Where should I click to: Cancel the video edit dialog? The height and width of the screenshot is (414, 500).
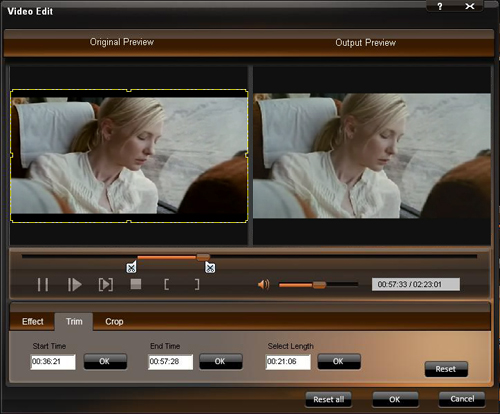tap(462, 399)
